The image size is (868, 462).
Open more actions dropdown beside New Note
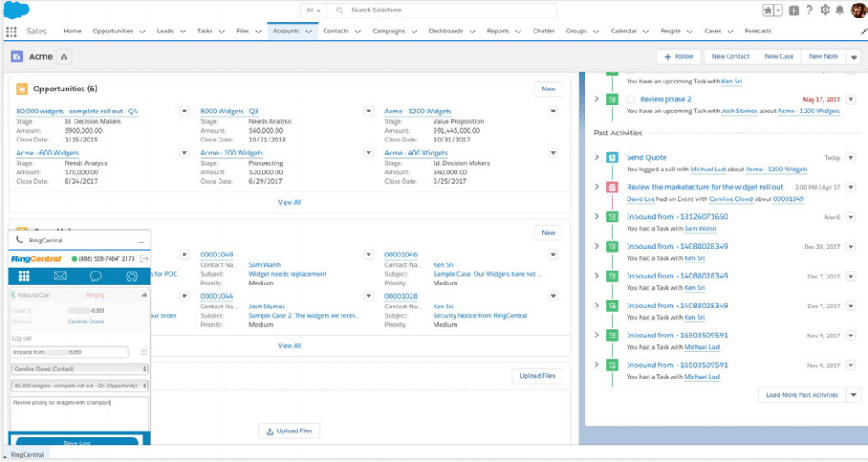coord(854,57)
